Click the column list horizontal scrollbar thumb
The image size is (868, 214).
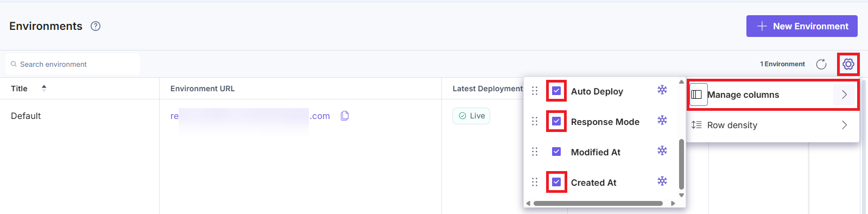[598, 204]
